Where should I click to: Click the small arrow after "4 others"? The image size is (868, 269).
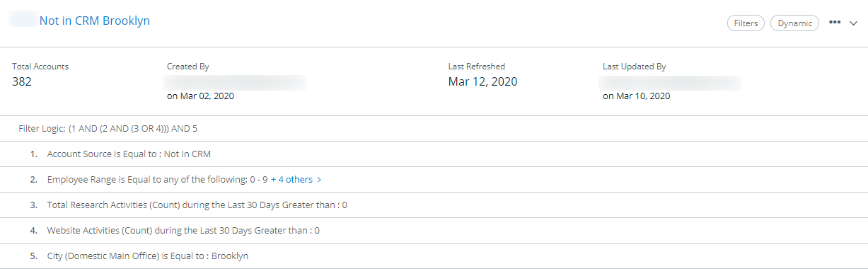click(x=320, y=180)
